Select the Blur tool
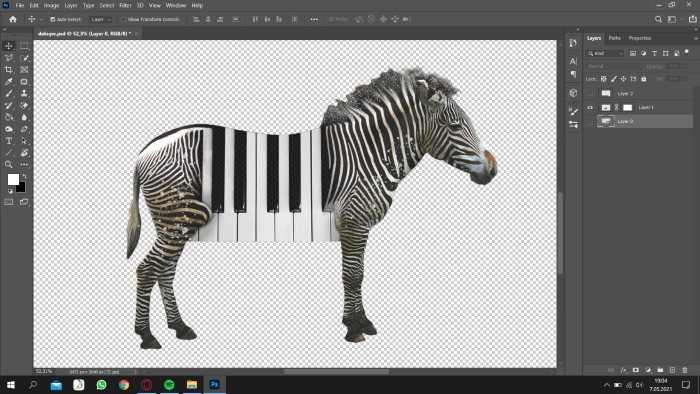Image resolution: width=700 pixels, height=394 pixels. (x=24, y=117)
